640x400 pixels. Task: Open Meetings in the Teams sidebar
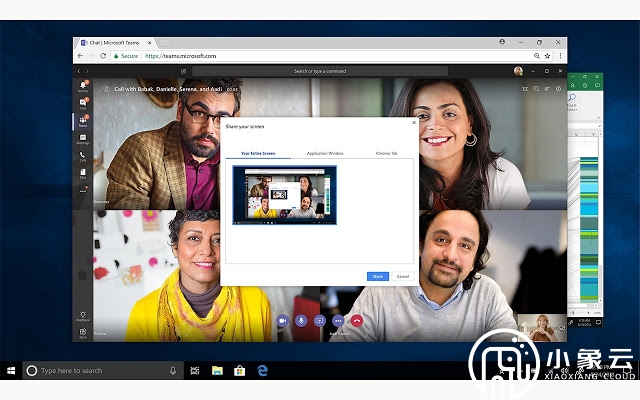[x=83, y=139]
